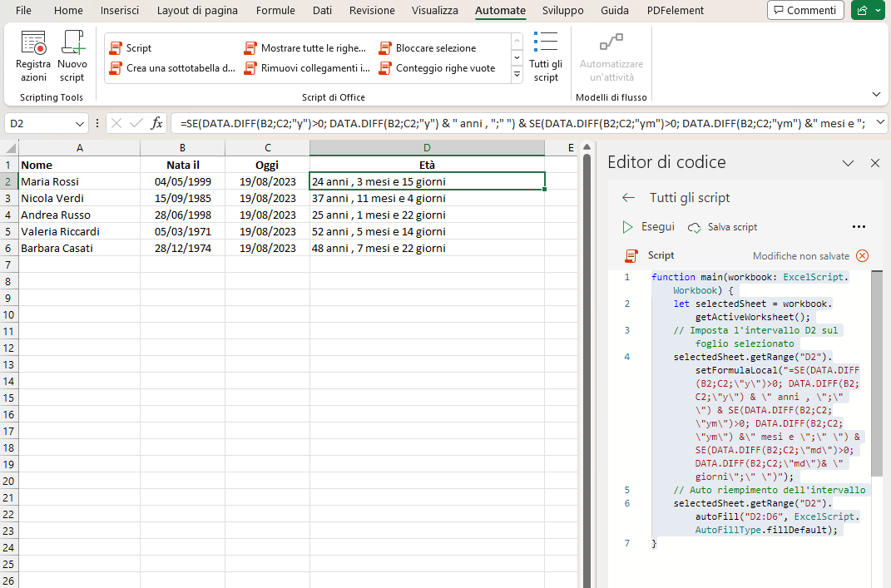Switch to Visualizza tab
The width and height of the screenshot is (891, 588).
tap(435, 10)
